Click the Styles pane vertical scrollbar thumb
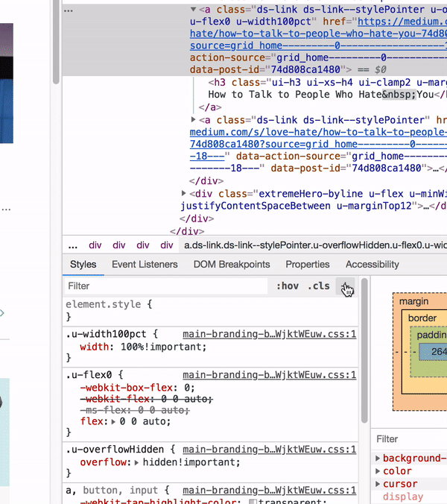This screenshot has height=504, width=447. [364, 350]
